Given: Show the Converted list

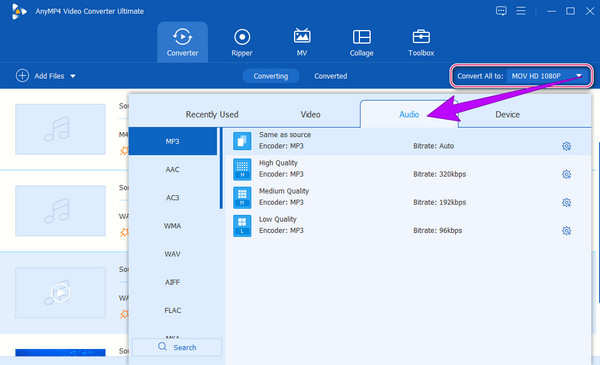Looking at the screenshot, I should click(331, 76).
